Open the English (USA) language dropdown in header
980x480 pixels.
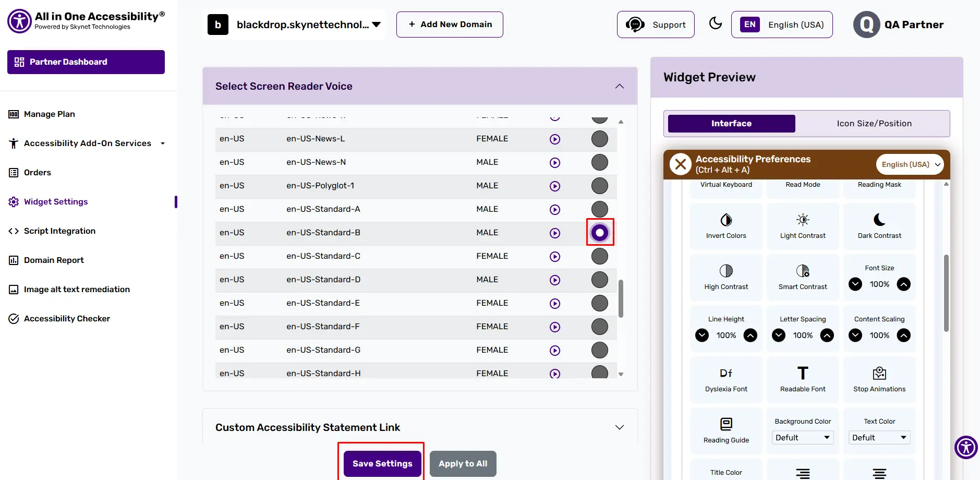[x=782, y=25]
